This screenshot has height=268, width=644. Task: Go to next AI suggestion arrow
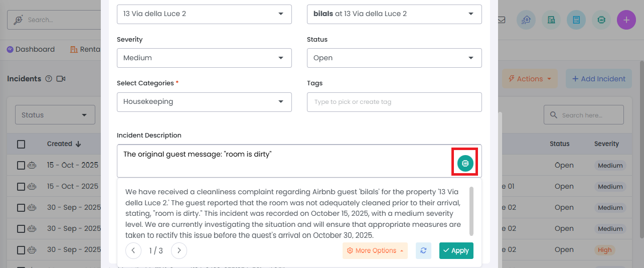pos(179,250)
